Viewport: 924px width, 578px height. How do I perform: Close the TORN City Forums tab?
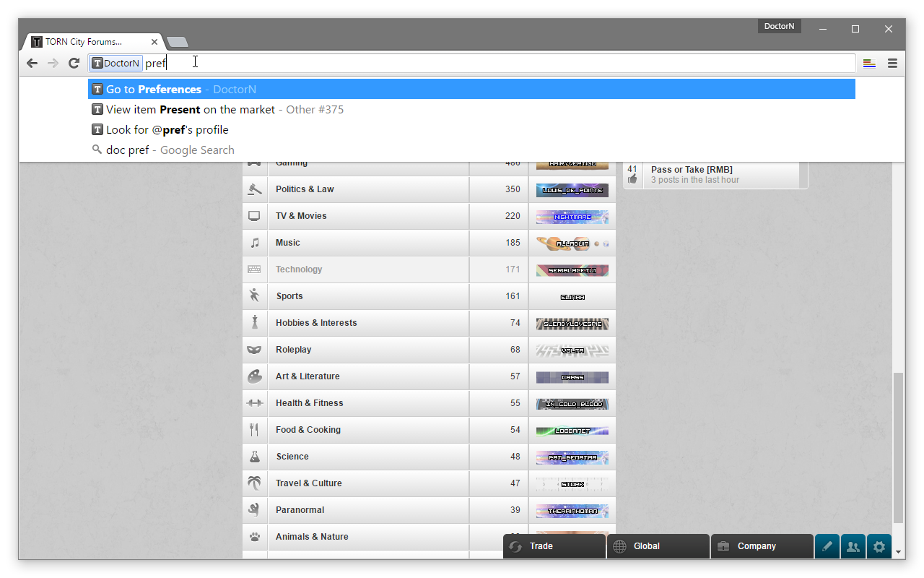click(x=154, y=42)
